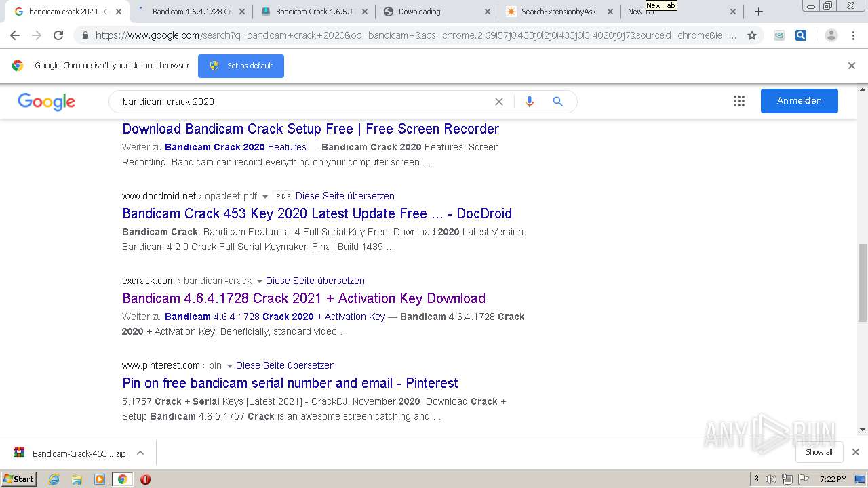
Task: Open the Windows Start menu
Action: pos(18,479)
